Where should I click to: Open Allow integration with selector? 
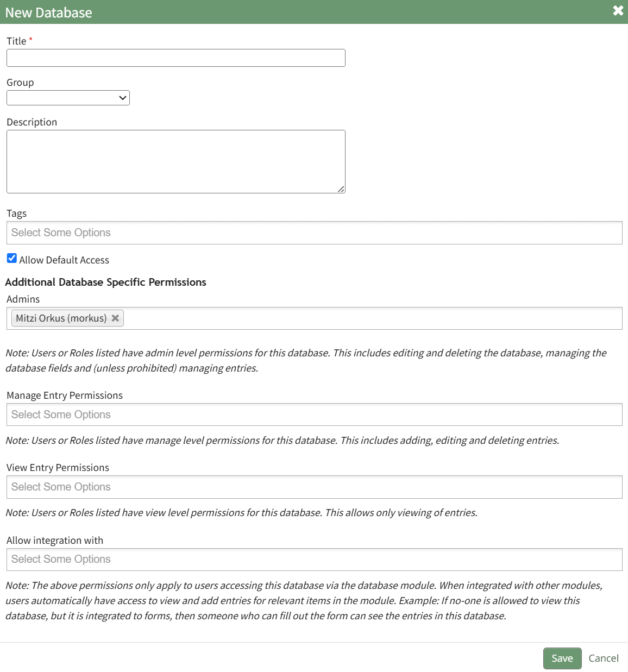[314, 560]
